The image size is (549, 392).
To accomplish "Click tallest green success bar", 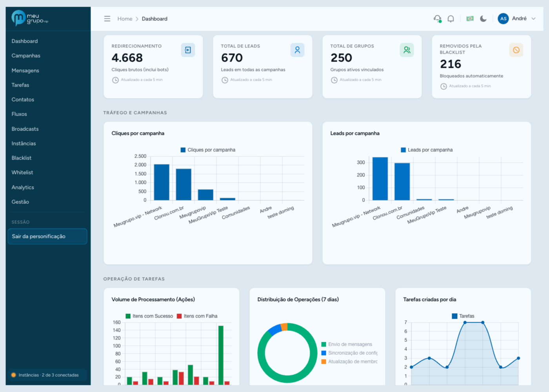I will (x=221, y=355).
